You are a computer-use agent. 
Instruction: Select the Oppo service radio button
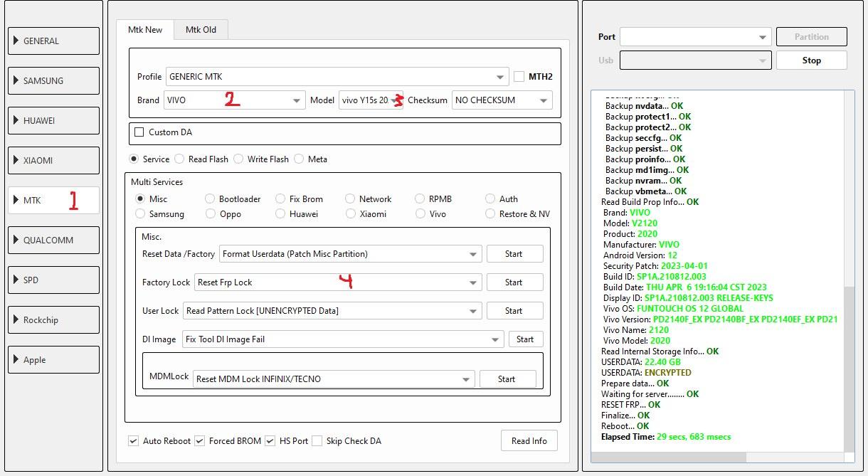[x=210, y=213]
